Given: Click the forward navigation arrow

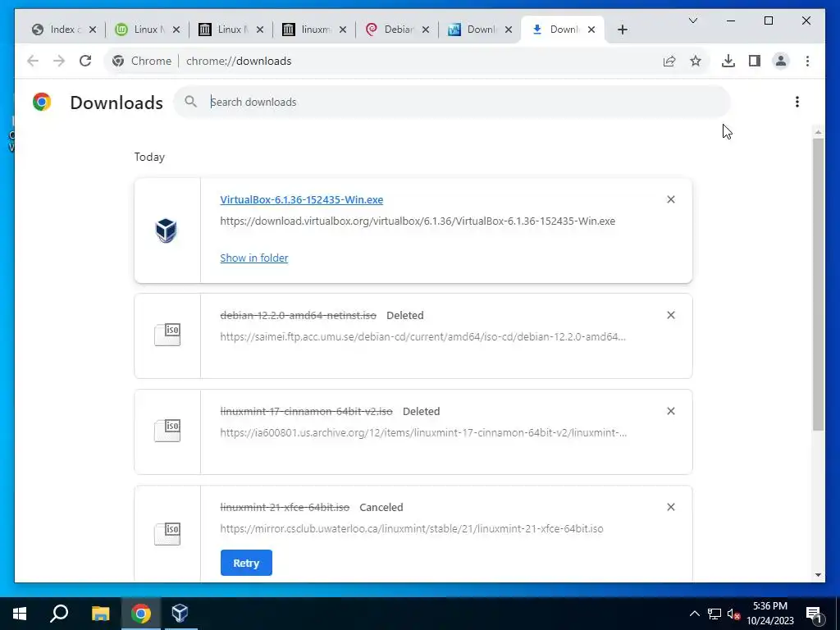Looking at the screenshot, I should [x=59, y=61].
